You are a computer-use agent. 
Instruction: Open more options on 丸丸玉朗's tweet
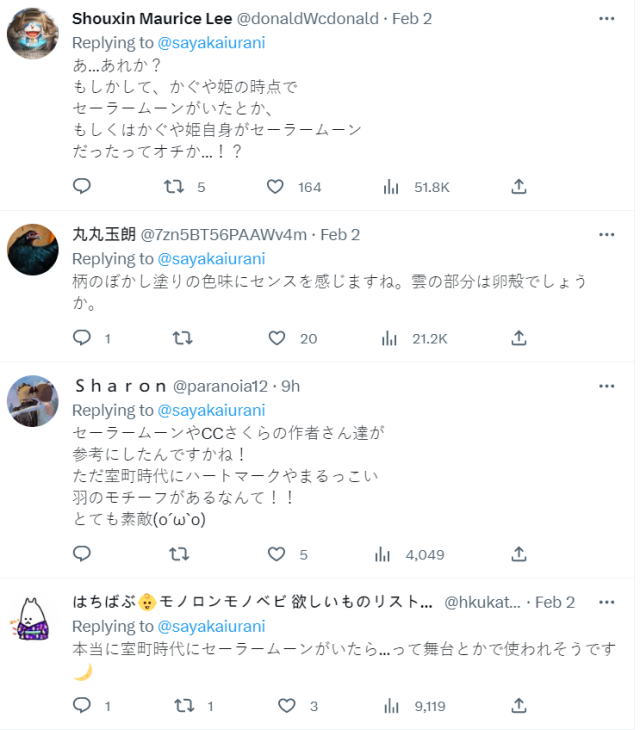pyautogui.click(x=607, y=235)
